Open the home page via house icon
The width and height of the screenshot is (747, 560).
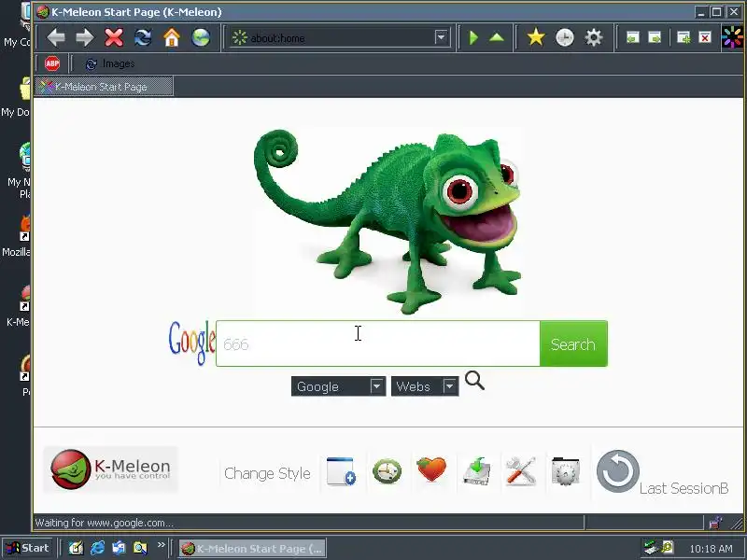click(x=172, y=37)
